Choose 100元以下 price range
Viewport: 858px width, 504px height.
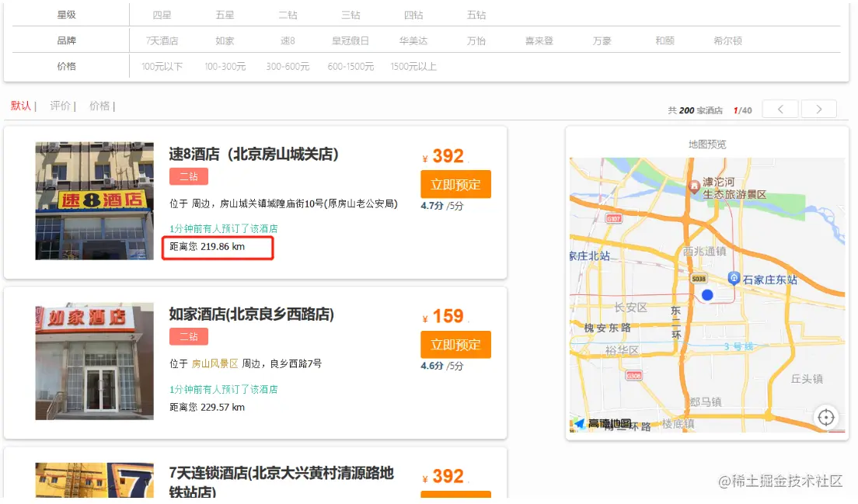(162, 67)
